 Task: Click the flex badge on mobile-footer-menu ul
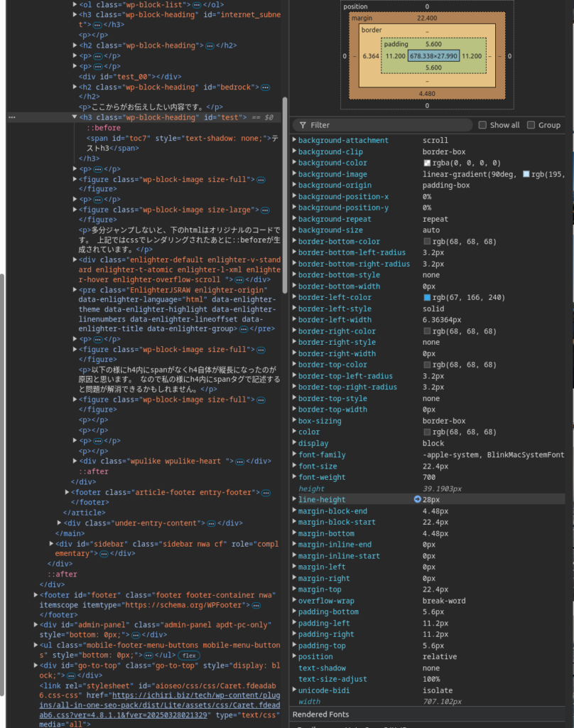(189, 655)
